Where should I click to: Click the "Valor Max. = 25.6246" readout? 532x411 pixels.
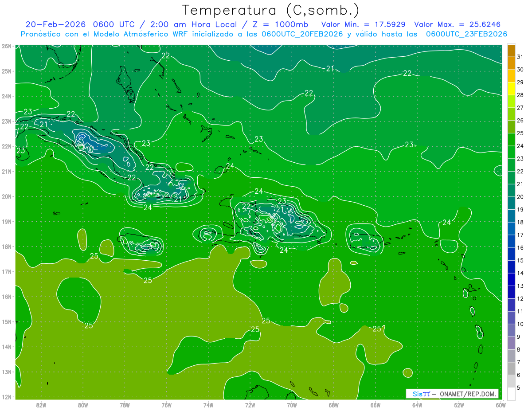(458, 24)
